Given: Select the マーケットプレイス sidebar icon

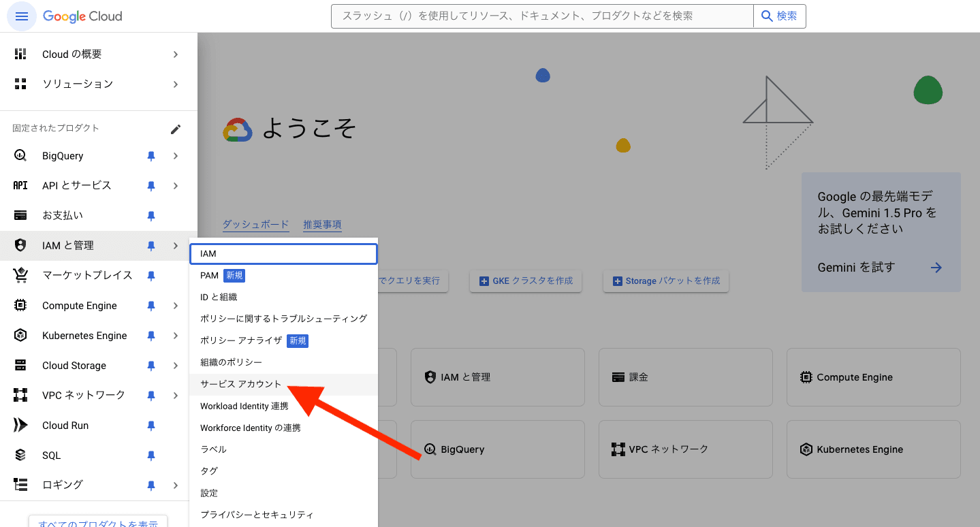Looking at the screenshot, I should [19, 275].
